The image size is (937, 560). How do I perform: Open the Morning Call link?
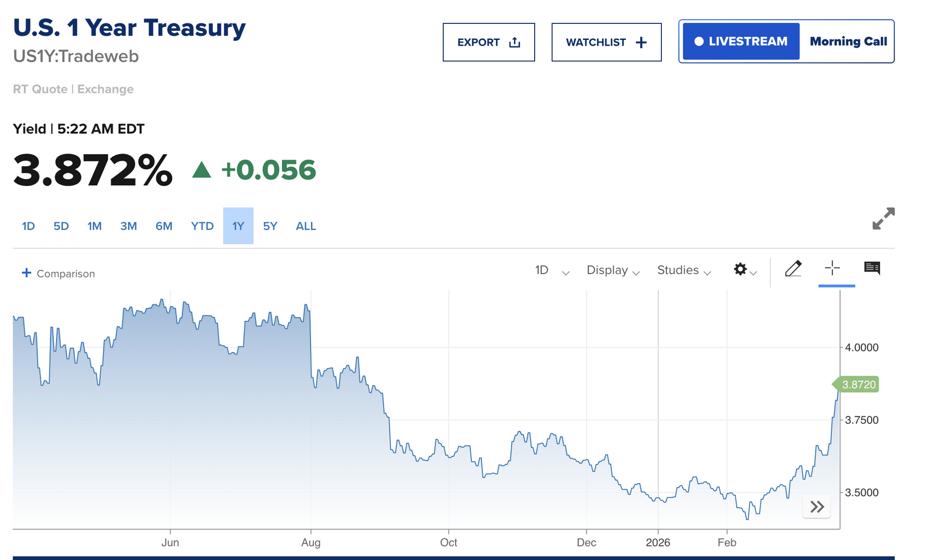point(848,42)
